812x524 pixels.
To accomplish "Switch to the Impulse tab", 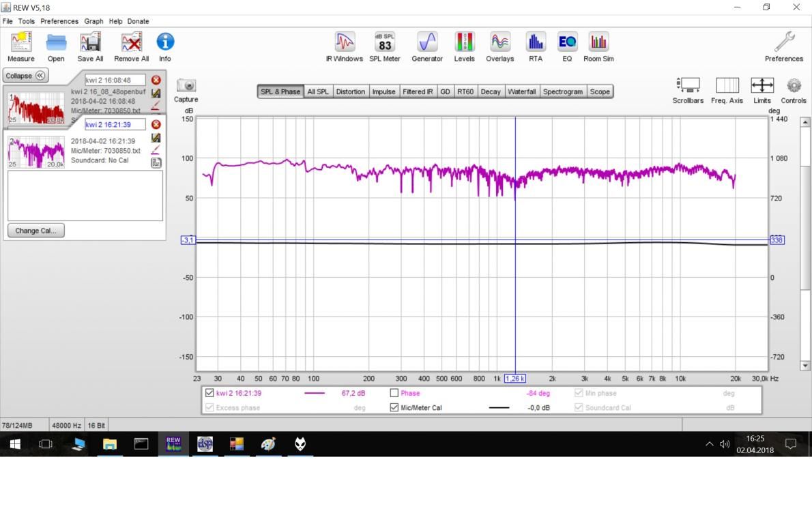I will coord(383,91).
